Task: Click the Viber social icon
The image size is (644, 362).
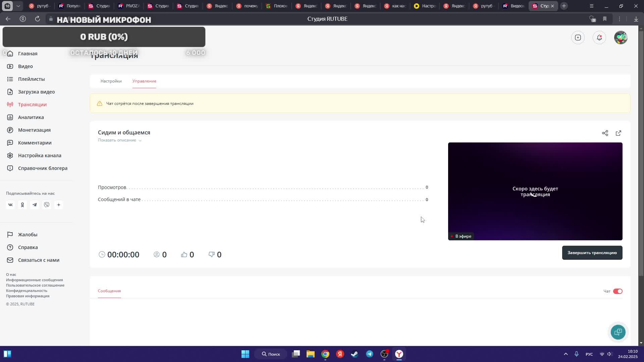Action: coord(47,205)
